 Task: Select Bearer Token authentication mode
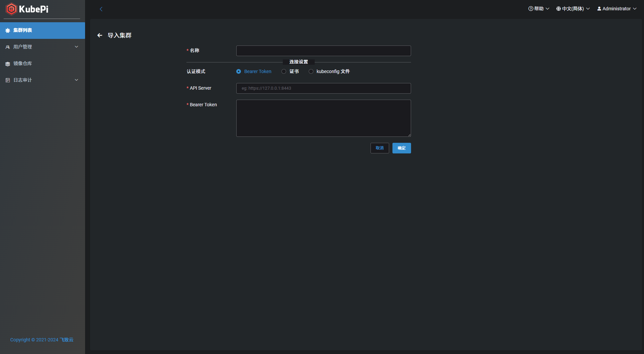254,71
